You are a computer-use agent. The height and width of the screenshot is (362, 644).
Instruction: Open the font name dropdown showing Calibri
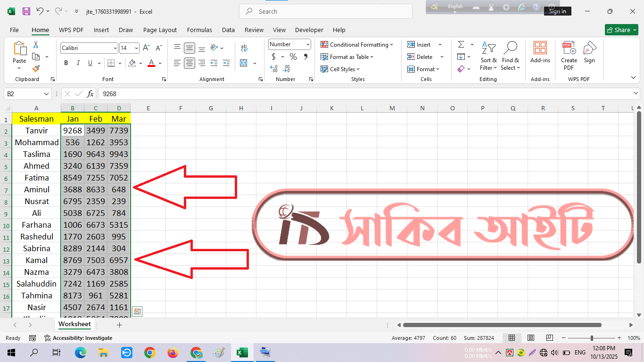click(x=115, y=48)
